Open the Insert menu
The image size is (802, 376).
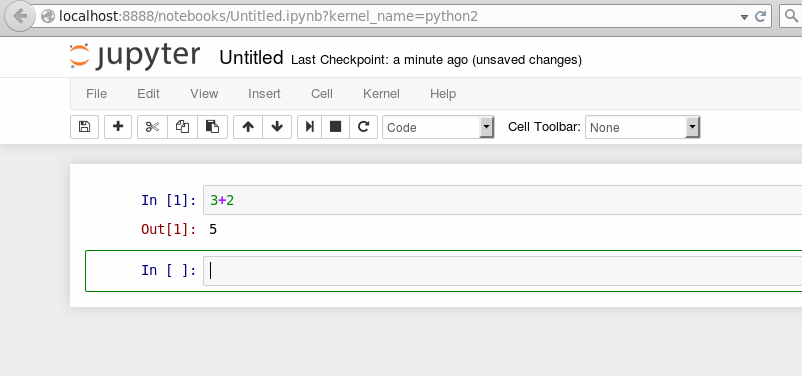[x=264, y=94]
